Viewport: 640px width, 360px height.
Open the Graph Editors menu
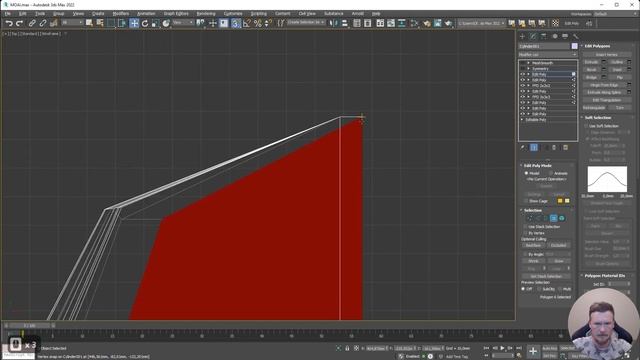(176, 13)
